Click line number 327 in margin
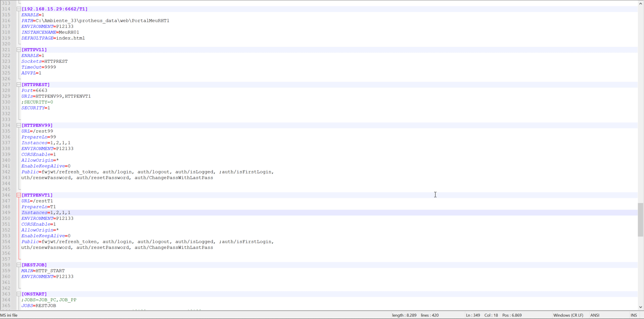The width and height of the screenshot is (644, 319). coord(6,85)
